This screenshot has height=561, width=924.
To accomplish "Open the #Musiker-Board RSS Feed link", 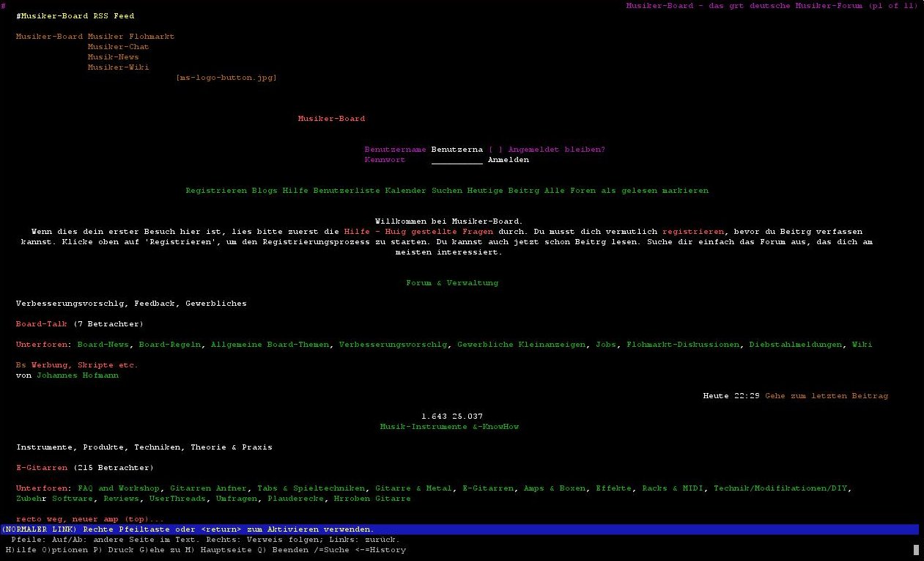I will tap(75, 16).
